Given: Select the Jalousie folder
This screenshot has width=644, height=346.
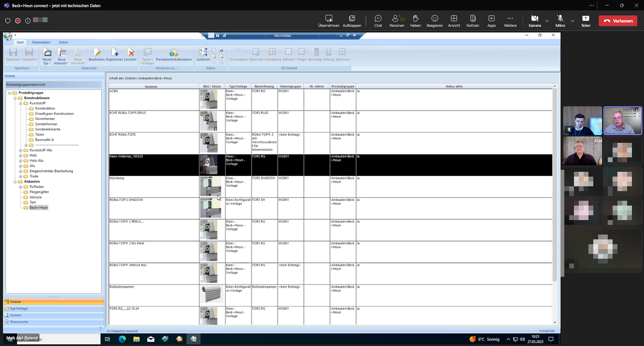Looking at the screenshot, I should [35, 198].
